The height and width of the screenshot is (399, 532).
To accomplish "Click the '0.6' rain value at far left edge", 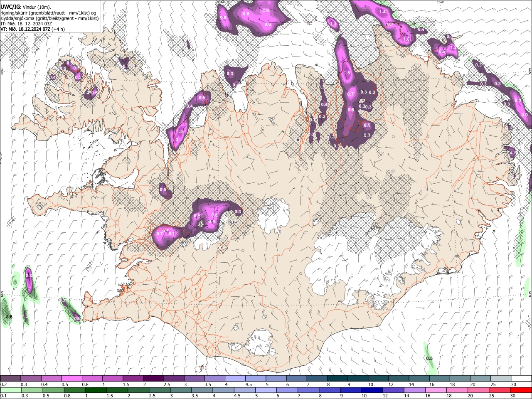I will tap(9, 317).
